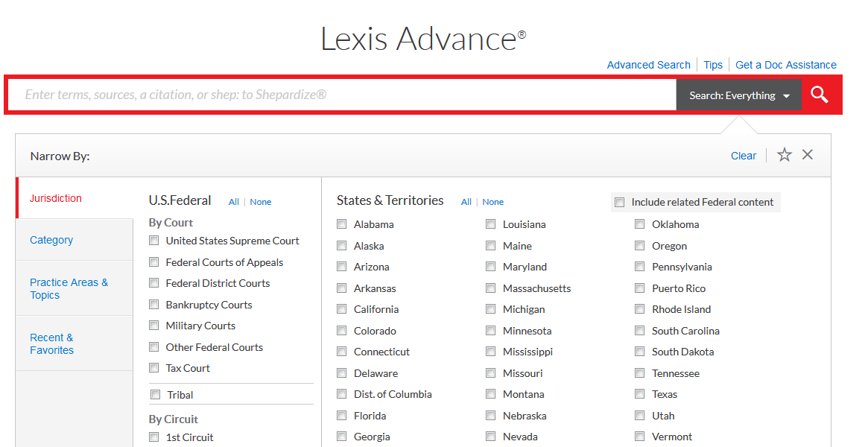The width and height of the screenshot is (868, 447).
Task: Click the star icon to save filters
Action: point(784,155)
